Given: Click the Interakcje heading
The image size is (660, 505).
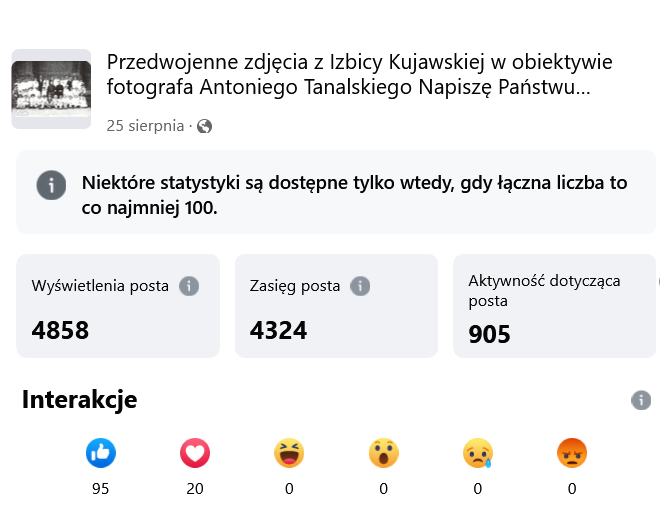Looking at the screenshot, I should click(80, 399).
